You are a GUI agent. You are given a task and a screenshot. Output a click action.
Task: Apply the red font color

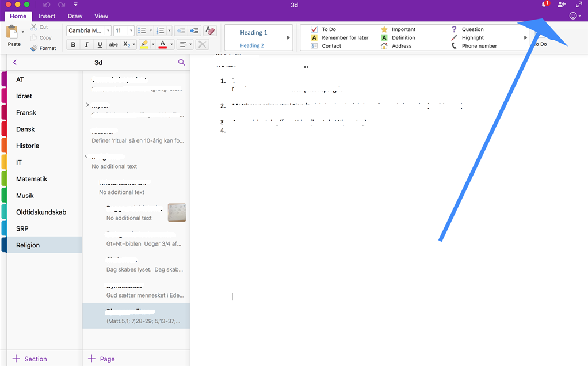pyautogui.click(x=163, y=45)
